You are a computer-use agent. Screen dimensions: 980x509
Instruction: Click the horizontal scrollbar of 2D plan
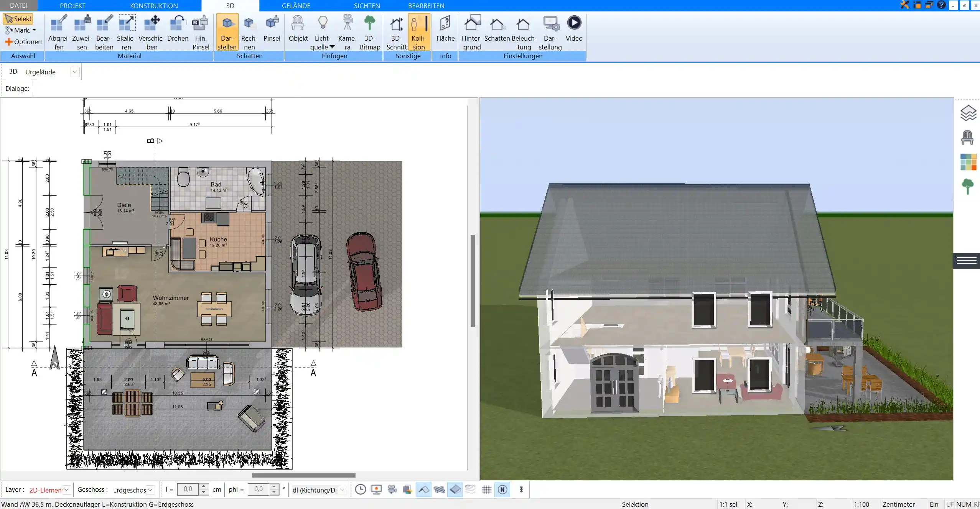pos(303,475)
